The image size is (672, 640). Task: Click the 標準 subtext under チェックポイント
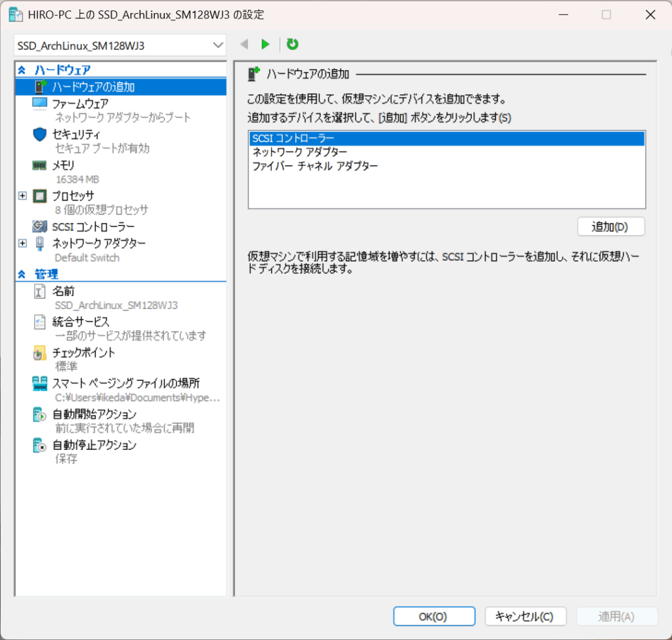click(x=66, y=367)
